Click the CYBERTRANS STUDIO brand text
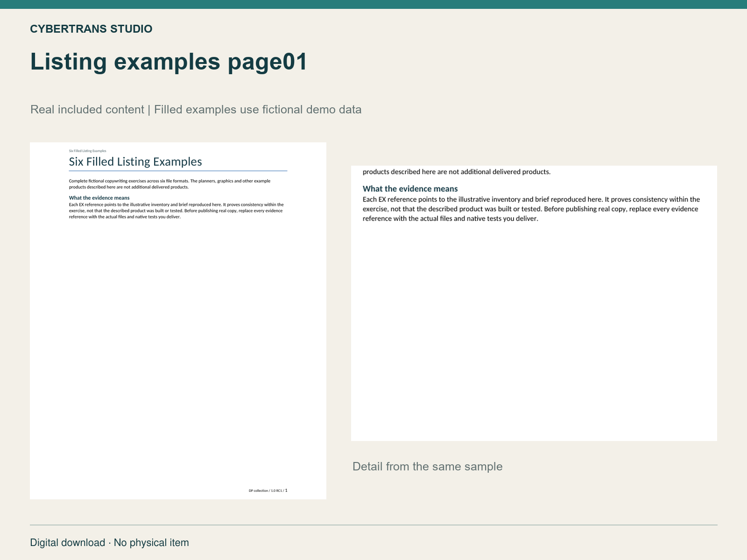The image size is (747, 560). tap(91, 29)
